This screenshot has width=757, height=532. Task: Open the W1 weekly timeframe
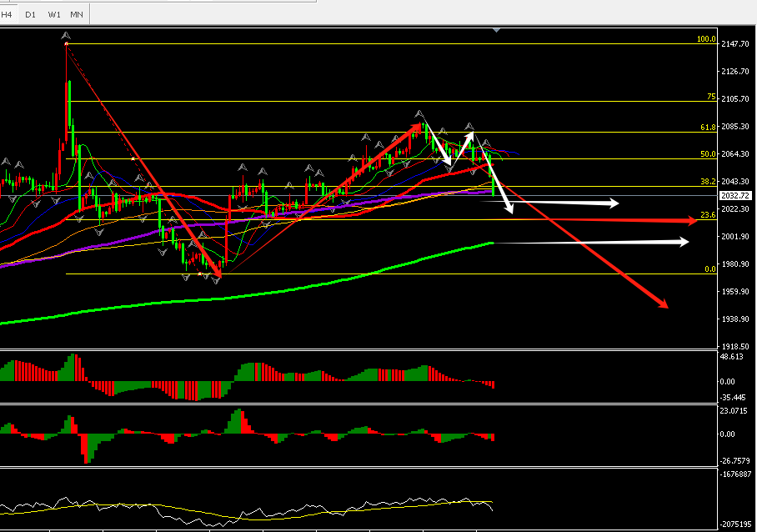click(54, 15)
